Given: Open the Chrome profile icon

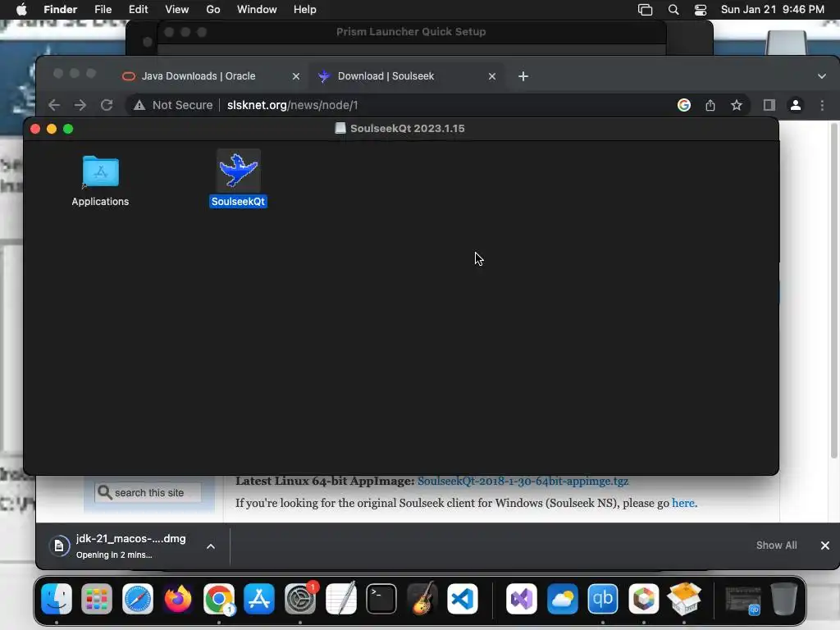Looking at the screenshot, I should point(796,105).
